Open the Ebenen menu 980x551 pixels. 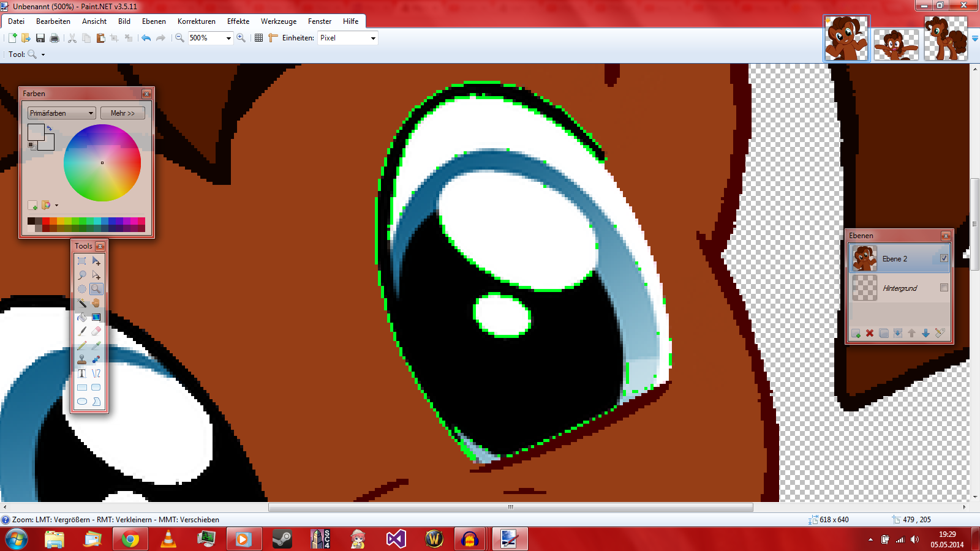tap(154, 21)
